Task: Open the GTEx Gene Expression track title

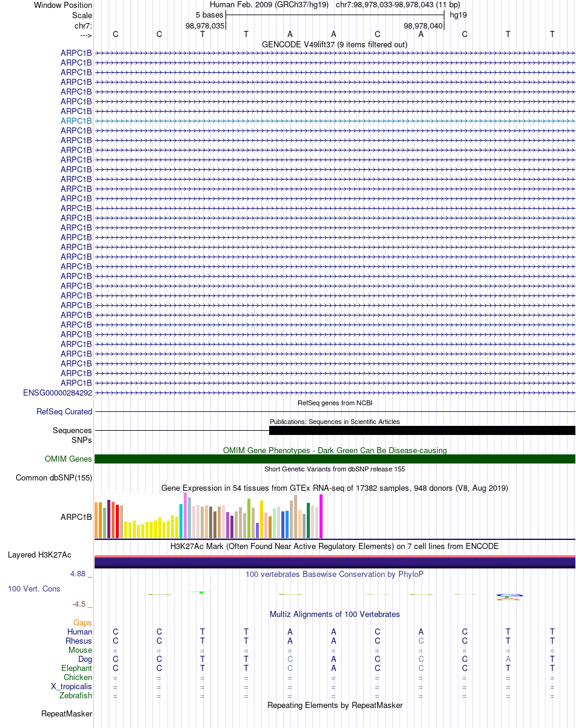Action: tap(335, 488)
